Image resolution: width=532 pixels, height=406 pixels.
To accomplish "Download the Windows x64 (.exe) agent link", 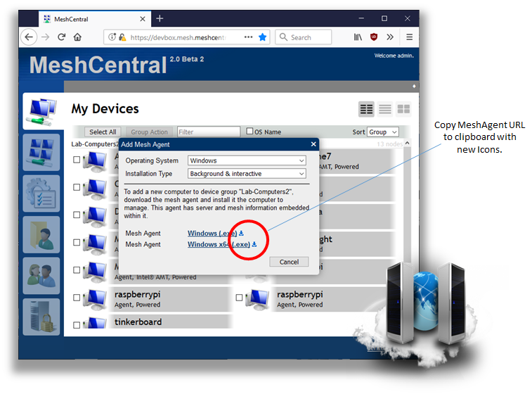I will [x=219, y=244].
